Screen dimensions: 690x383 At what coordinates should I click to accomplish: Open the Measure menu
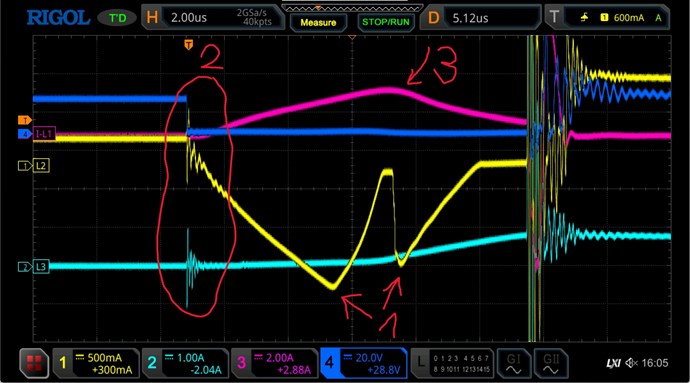318,22
